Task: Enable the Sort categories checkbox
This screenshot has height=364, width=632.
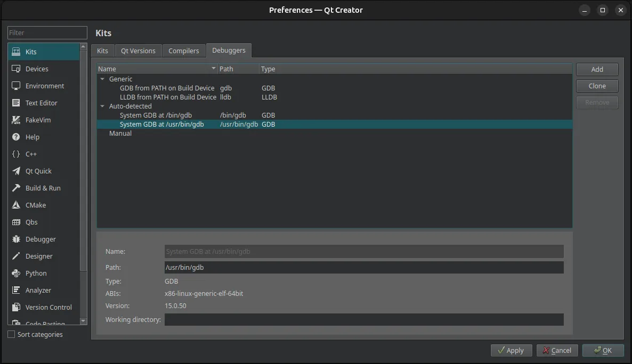Action: [10, 334]
